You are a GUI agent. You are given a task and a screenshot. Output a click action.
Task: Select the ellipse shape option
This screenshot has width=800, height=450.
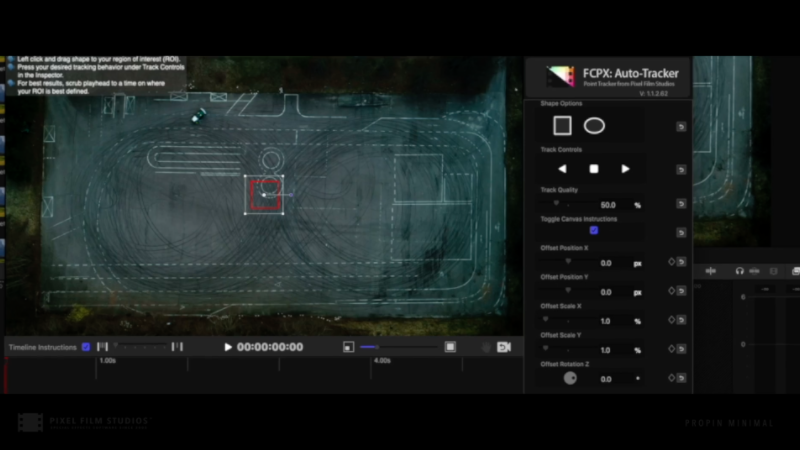(594, 126)
